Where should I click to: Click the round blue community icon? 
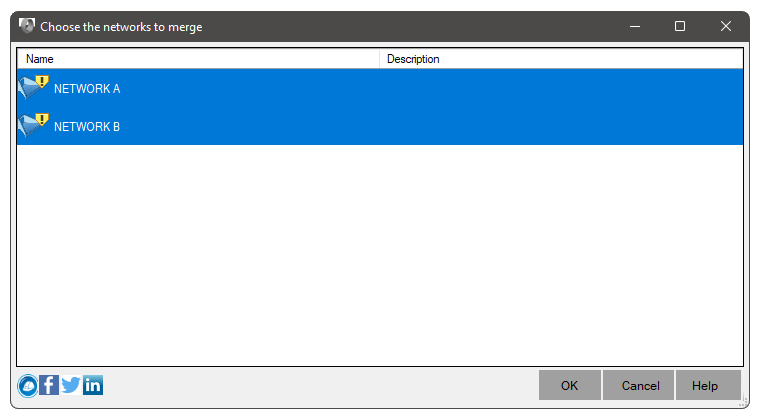(x=28, y=386)
